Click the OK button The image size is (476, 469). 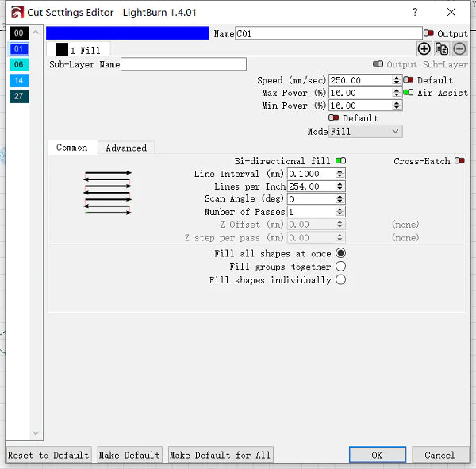click(377, 455)
